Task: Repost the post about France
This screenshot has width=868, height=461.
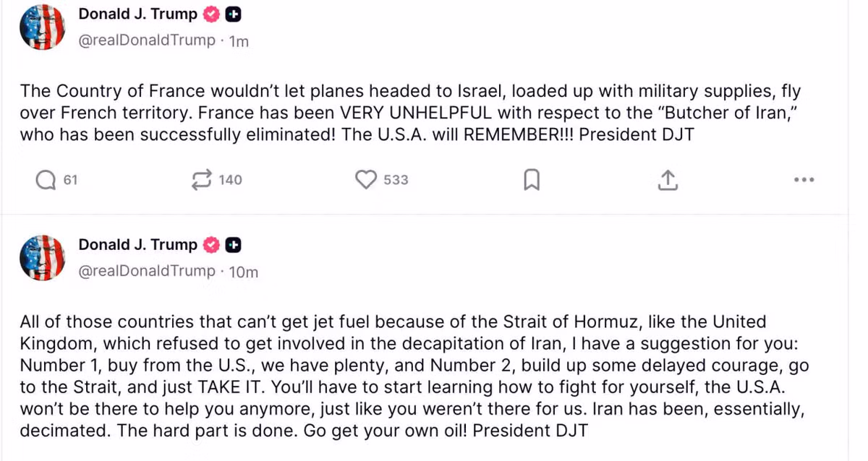Action: (x=200, y=180)
